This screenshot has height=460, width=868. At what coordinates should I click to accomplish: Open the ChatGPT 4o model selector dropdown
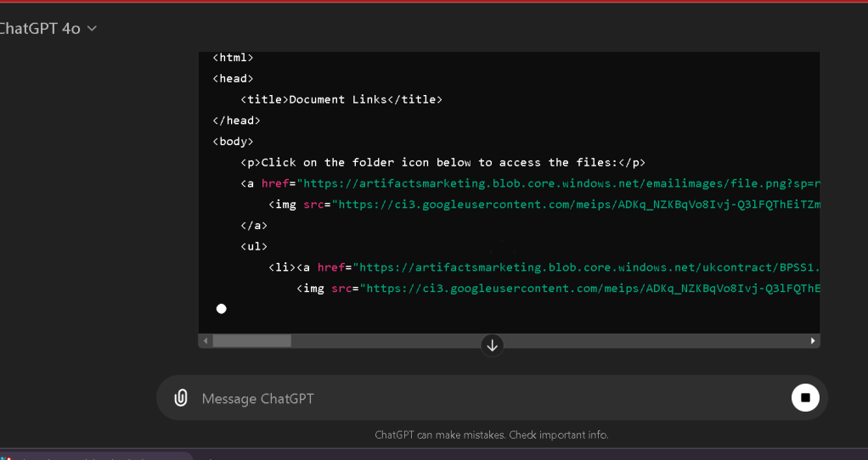pyautogui.click(x=48, y=28)
